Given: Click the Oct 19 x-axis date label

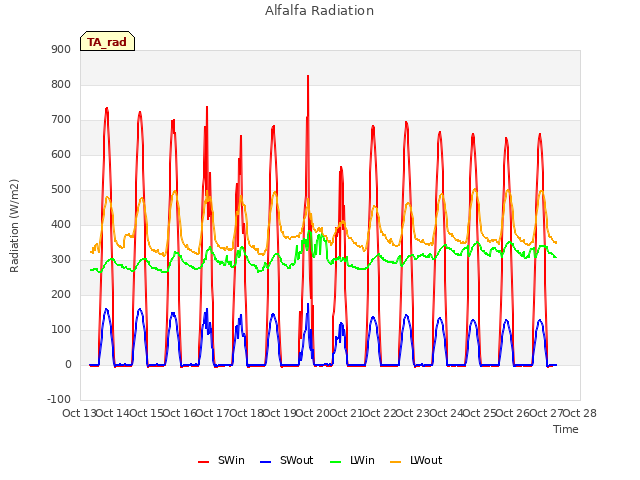Looking at the screenshot, I should coord(280,413).
